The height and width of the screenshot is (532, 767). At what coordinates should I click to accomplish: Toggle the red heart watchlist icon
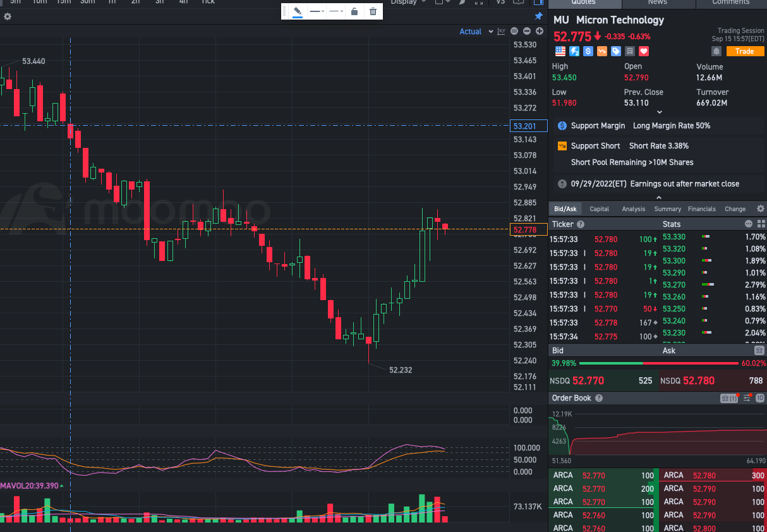[644, 51]
